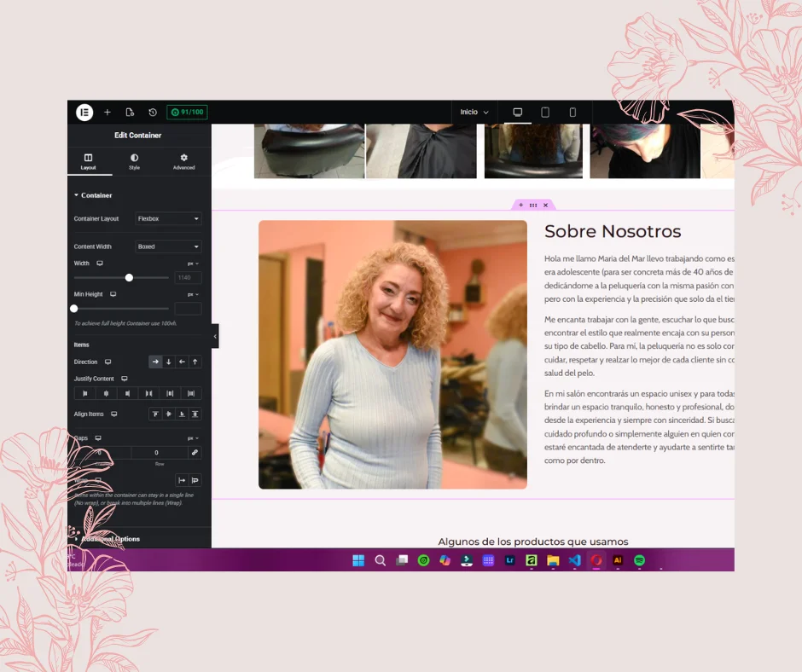Switch to tablet preview mode
The height and width of the screenshot is (672, 802).
[545, 112]
